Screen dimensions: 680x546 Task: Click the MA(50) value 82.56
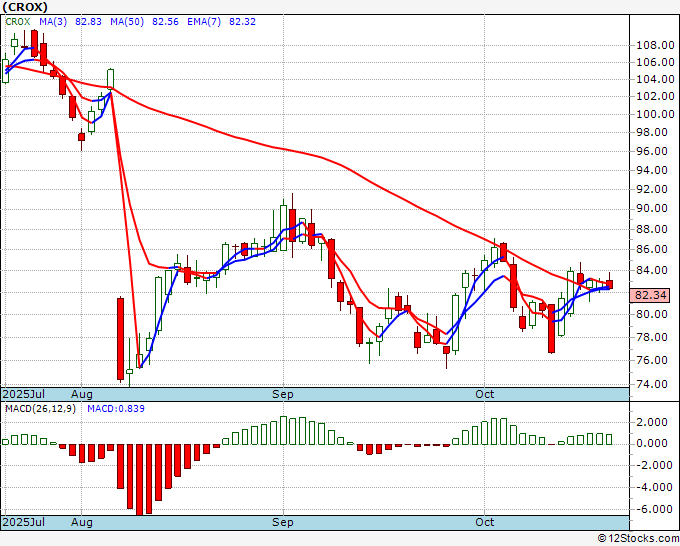click(x=165, y=22)
